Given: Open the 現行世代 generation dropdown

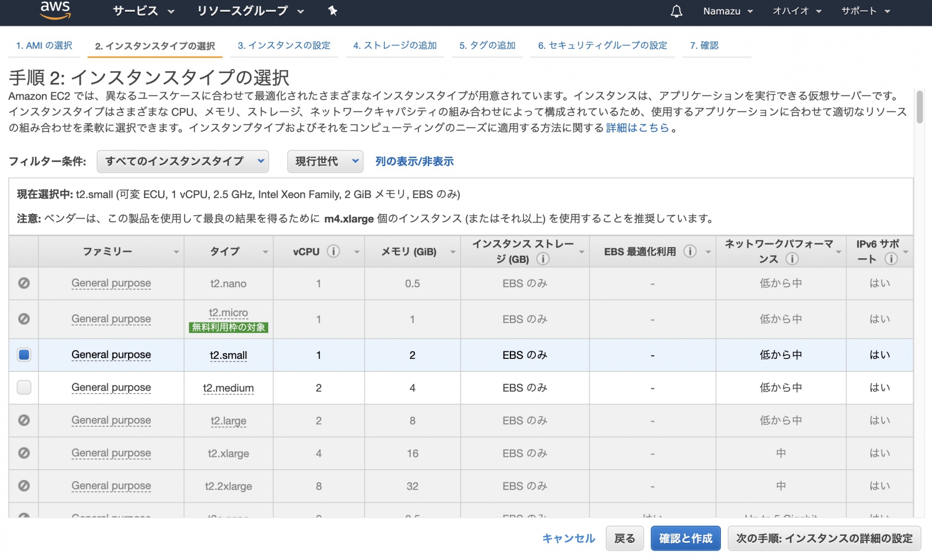Looking at the screenshot, I should tap(325, 161).
